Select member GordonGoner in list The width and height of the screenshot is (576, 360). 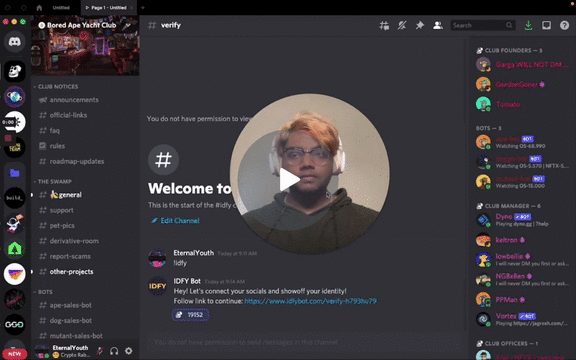point(522,84)
